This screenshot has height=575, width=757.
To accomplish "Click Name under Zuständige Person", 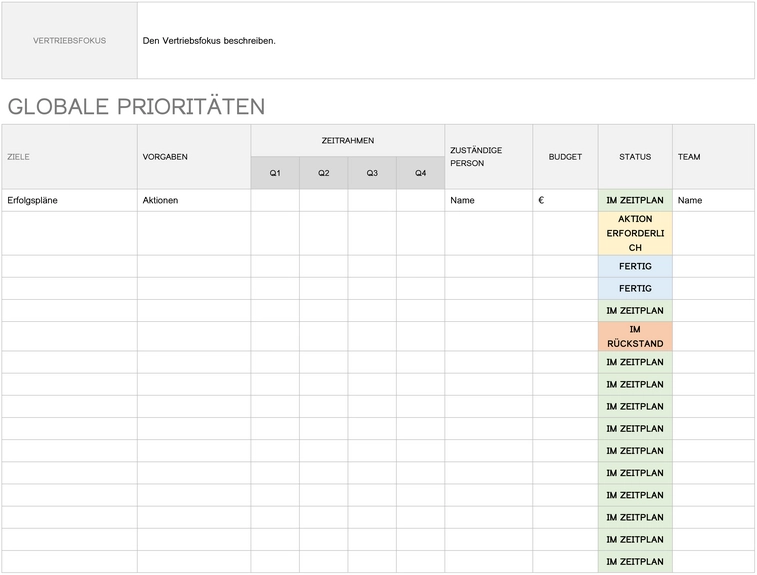I will pos(489,200).
